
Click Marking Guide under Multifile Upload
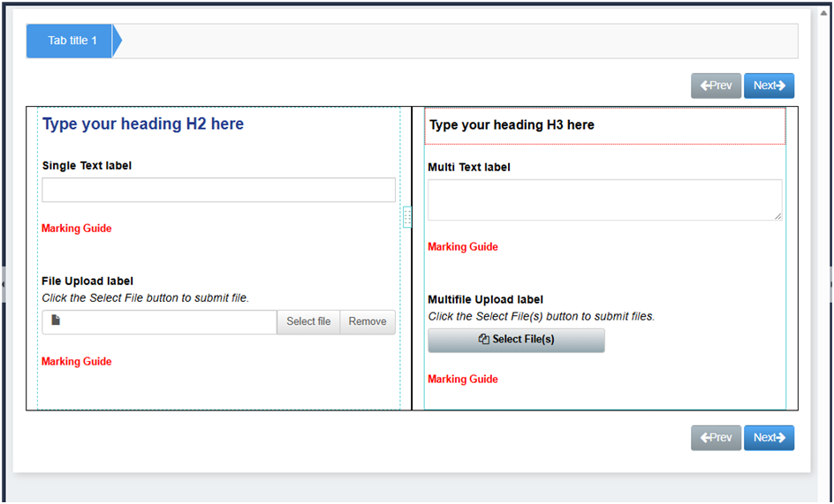463,380
